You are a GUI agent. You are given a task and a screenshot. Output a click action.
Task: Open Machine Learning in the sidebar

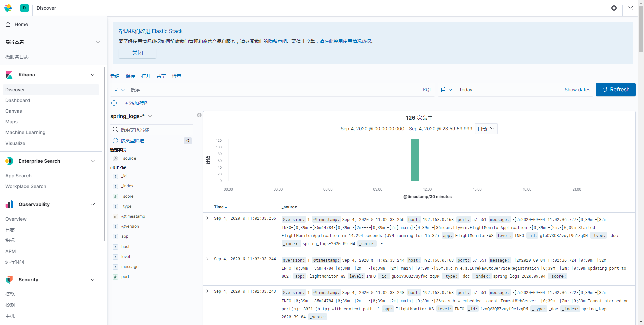tap(25, 132)
